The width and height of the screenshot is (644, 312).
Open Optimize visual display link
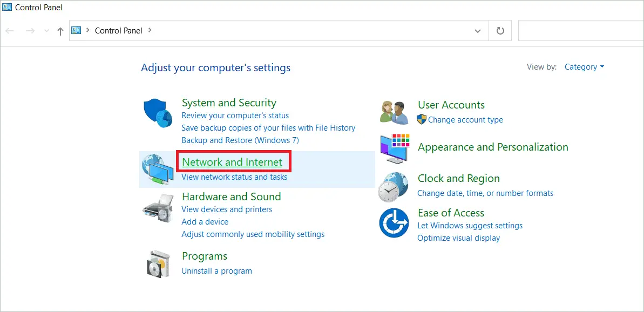pyautogui.click(x=458, y=238)
